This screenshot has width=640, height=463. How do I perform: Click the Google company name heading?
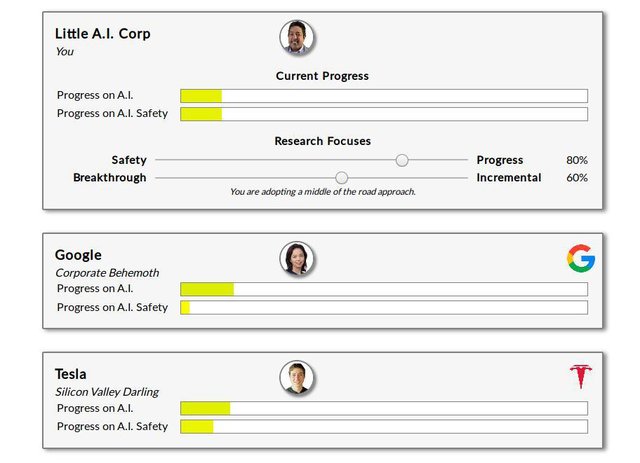tap(78, 255)
